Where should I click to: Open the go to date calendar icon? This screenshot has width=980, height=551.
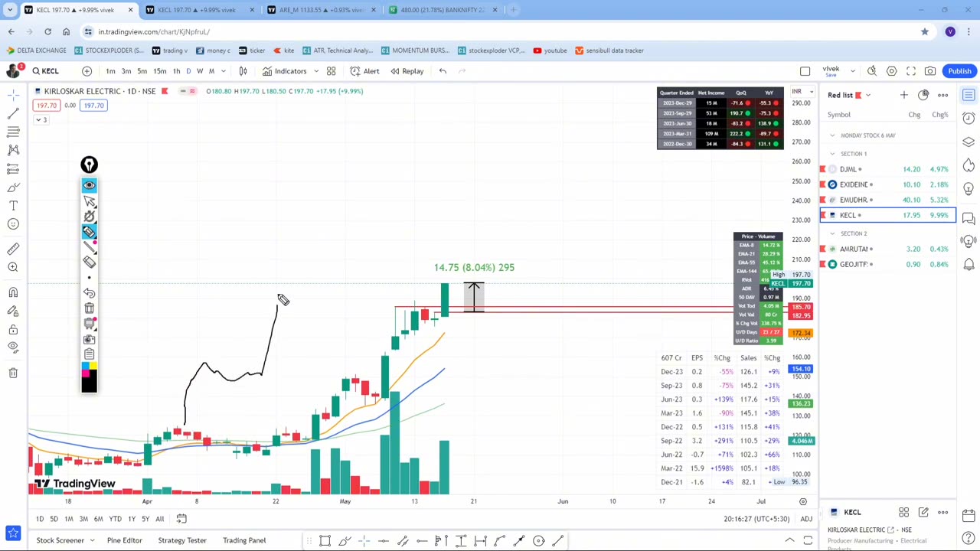[181, 519]
